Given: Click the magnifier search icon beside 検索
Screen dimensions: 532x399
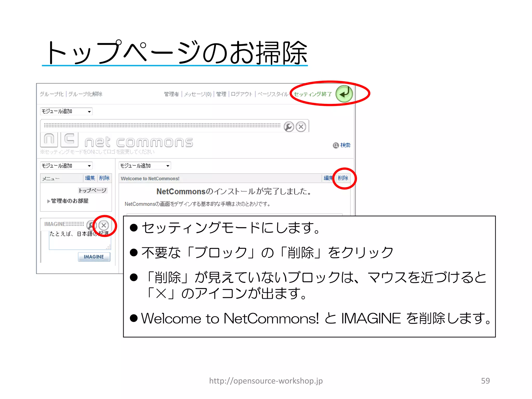Looking at the screenshot, I should click(x=336, y=145).
